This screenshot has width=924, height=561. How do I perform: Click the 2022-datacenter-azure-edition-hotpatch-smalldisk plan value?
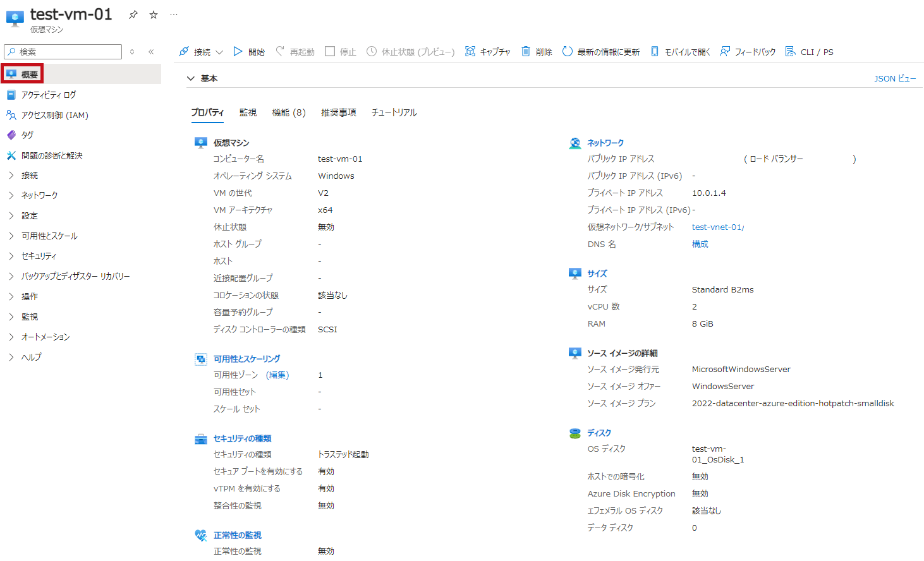(x=793, y=404)
